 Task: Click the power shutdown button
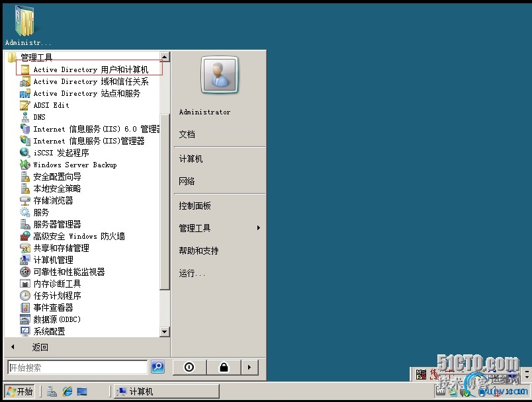pyautogui.click(x=189, y=367)
